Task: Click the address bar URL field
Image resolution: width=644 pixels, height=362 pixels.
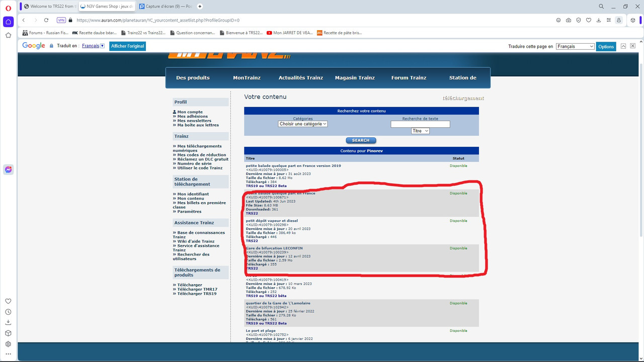Action: click(x=312, y=20)
